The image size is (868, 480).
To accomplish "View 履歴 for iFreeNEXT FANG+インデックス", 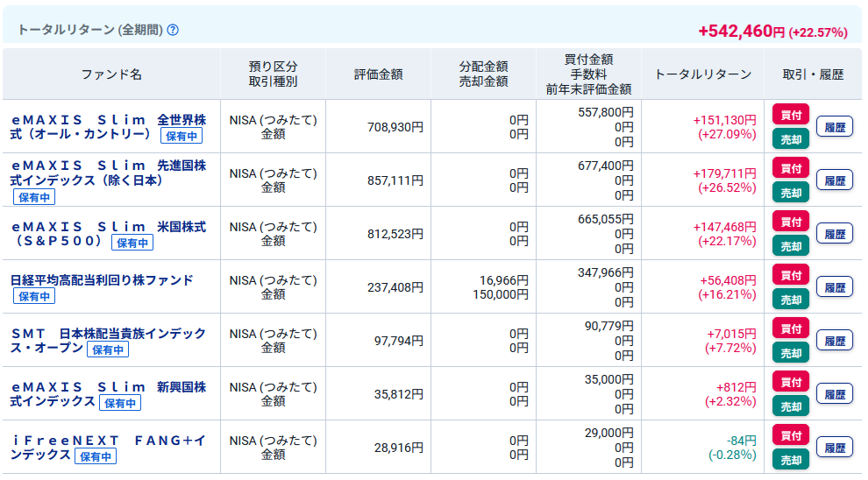I will pyautogui.click(x=834, y=448).
